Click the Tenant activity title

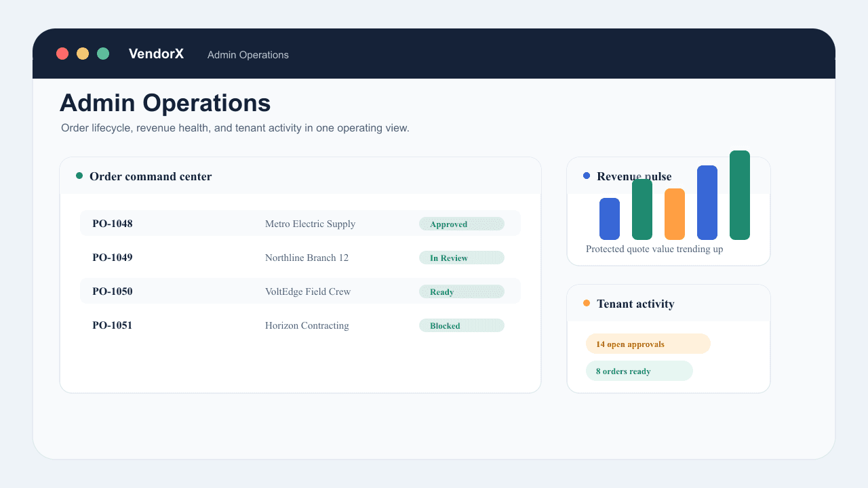[x=635, y=304]
